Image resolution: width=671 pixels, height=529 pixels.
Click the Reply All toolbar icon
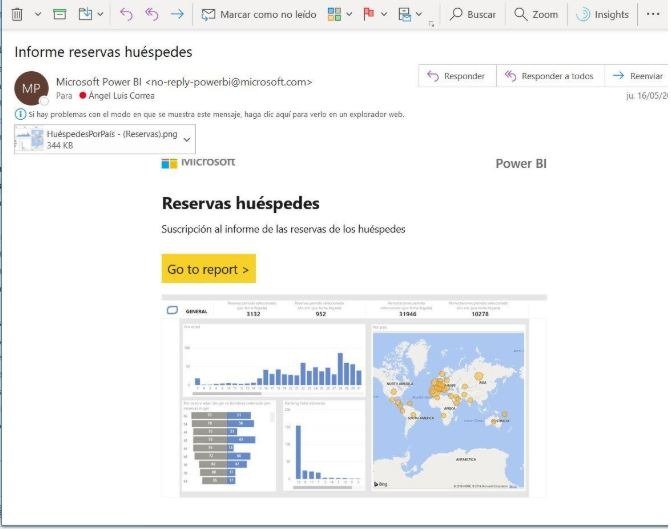pyautogui.click(x=151, y=15)
